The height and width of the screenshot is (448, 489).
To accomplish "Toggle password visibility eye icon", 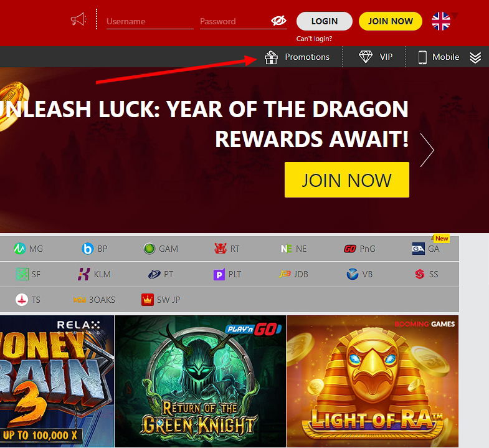I will [x=278, y=21].
